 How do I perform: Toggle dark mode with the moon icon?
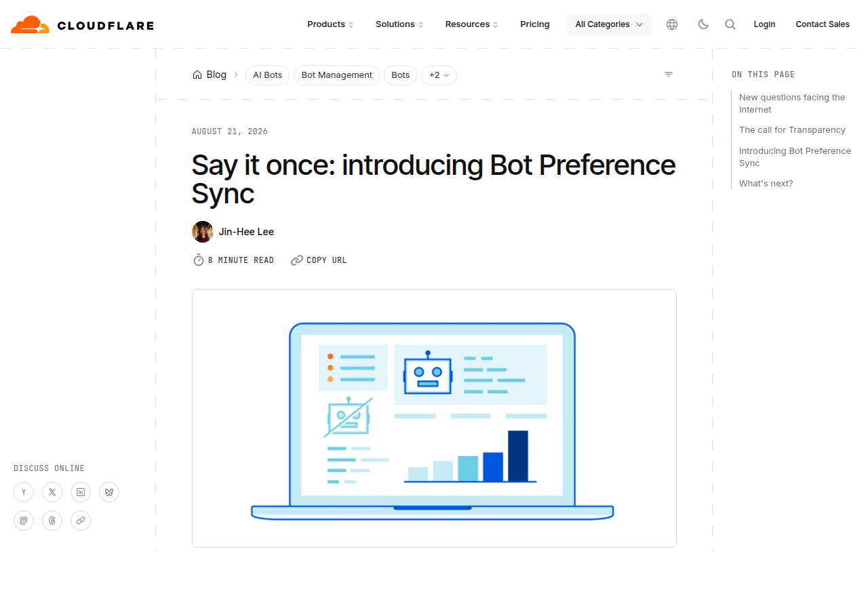click(x=703, y=24)
